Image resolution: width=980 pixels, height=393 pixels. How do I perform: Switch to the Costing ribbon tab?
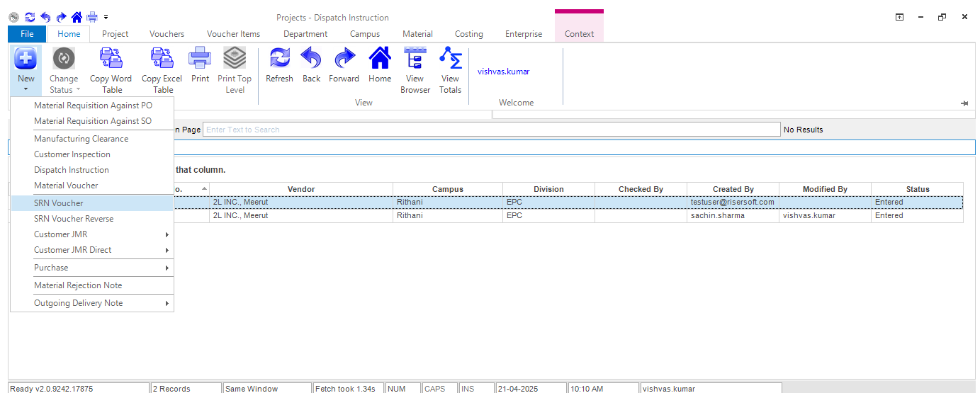tap(468, 34)
